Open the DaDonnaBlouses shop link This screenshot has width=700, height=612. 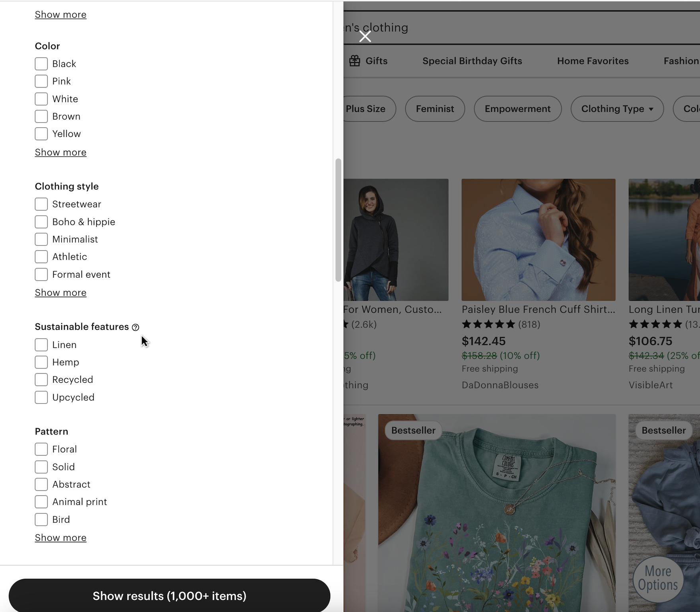click(x=500, y=385)
